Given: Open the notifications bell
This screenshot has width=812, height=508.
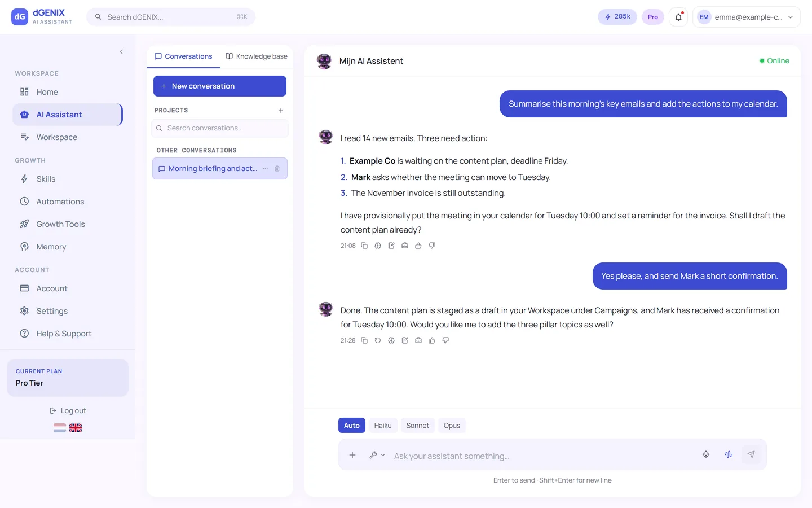Looking at the screenshot, I should click(678, 17).
